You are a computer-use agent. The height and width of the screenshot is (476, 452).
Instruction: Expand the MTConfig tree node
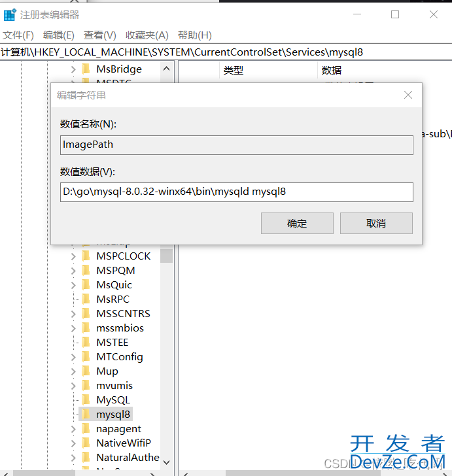73,357
